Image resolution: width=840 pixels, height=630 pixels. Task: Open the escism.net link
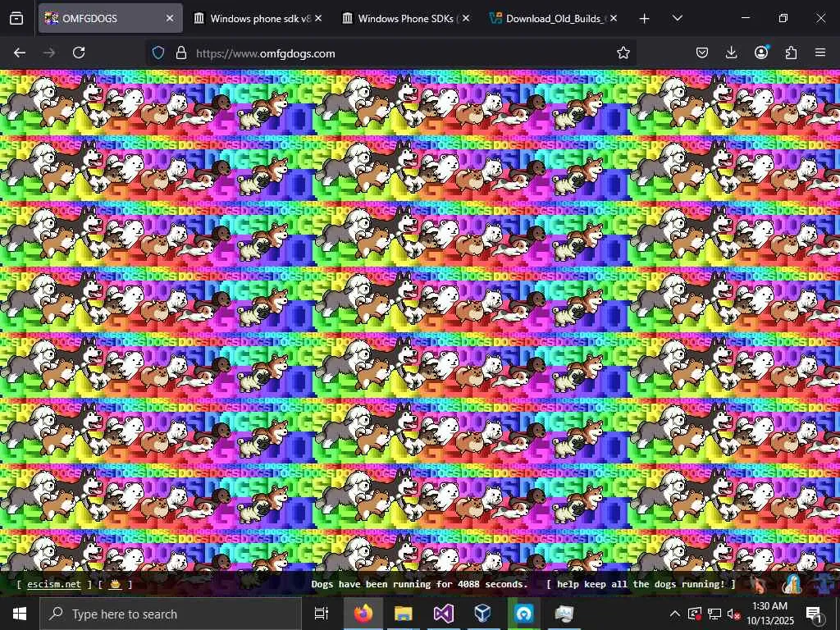(54, 584)
